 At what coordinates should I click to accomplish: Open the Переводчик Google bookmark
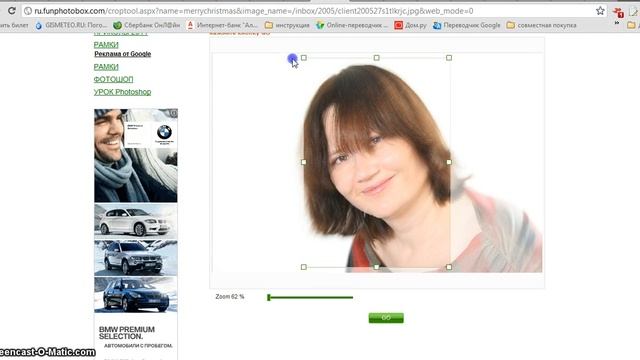point(467,25)
